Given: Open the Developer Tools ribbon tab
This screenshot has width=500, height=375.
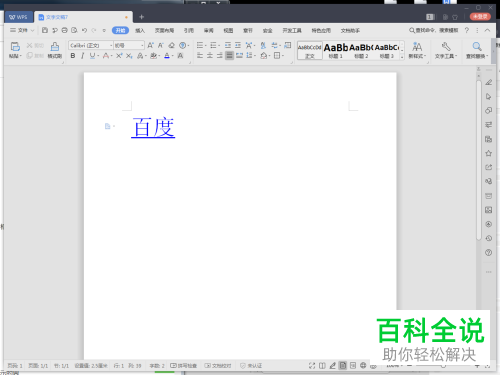Looking at the screenshot, I should click(292, 31).
